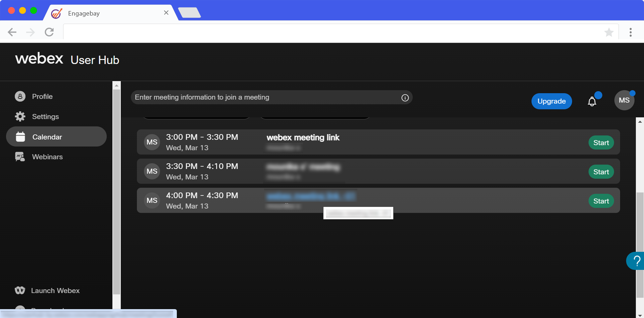Click the browser back arrow

pos(12,32)
